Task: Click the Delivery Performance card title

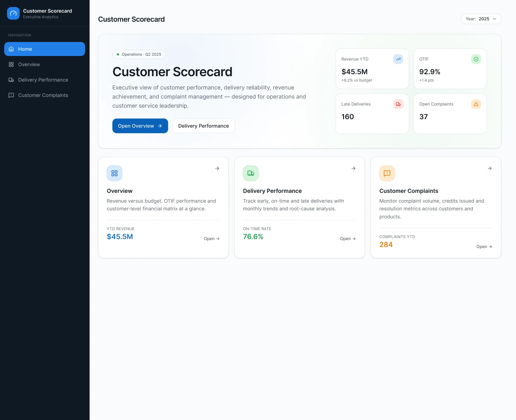Action: tap(272, 191)
